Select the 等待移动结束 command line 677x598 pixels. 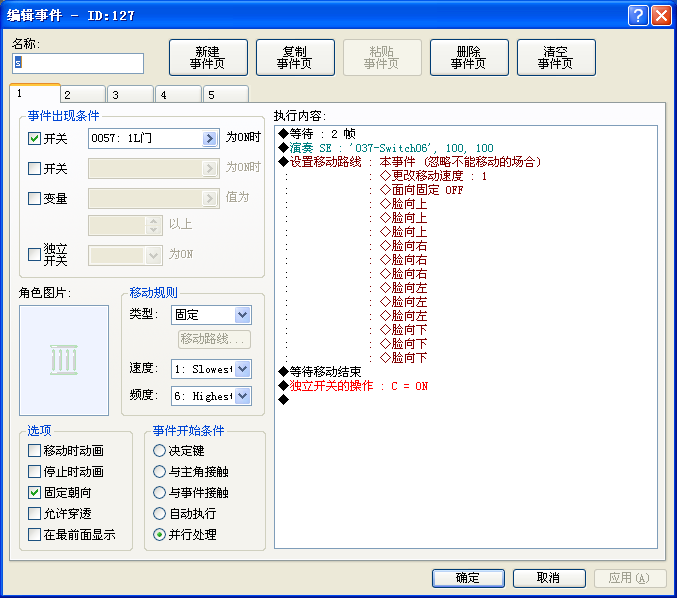[320, 371]
